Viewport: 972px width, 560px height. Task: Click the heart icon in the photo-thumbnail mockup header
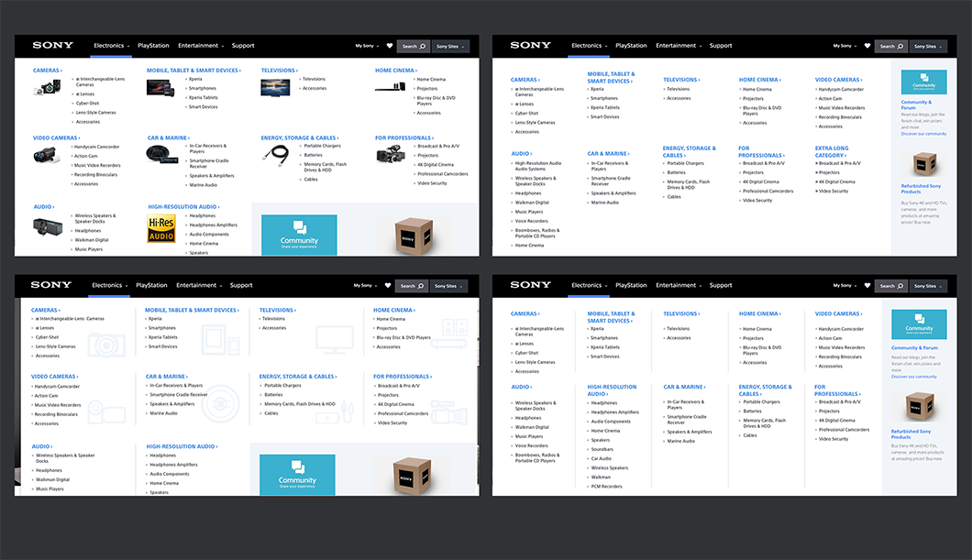click(390, 46)
